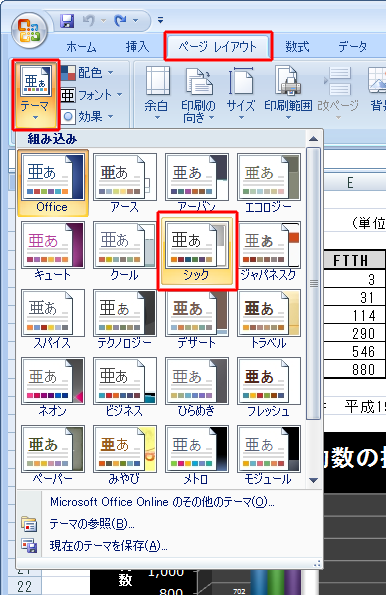Click the round Office button
386x595 pixels.
30,31
